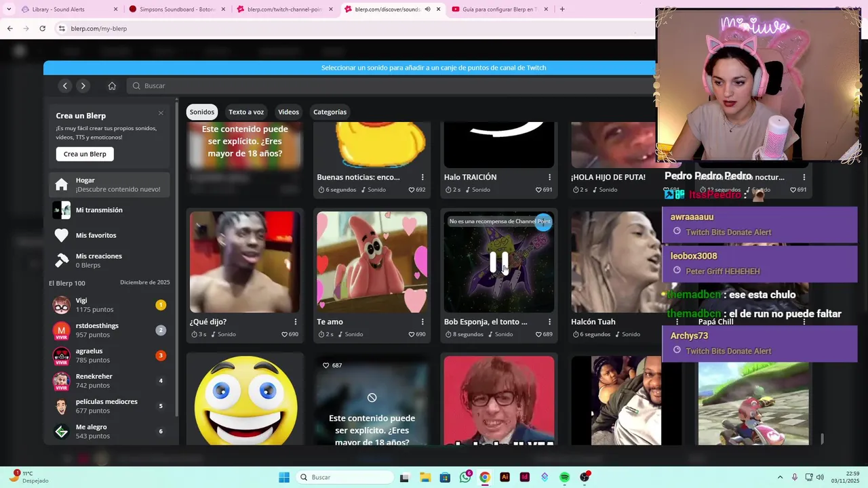
Task: Switch to the Categorías tab
Action: click(x=330, y=112)
